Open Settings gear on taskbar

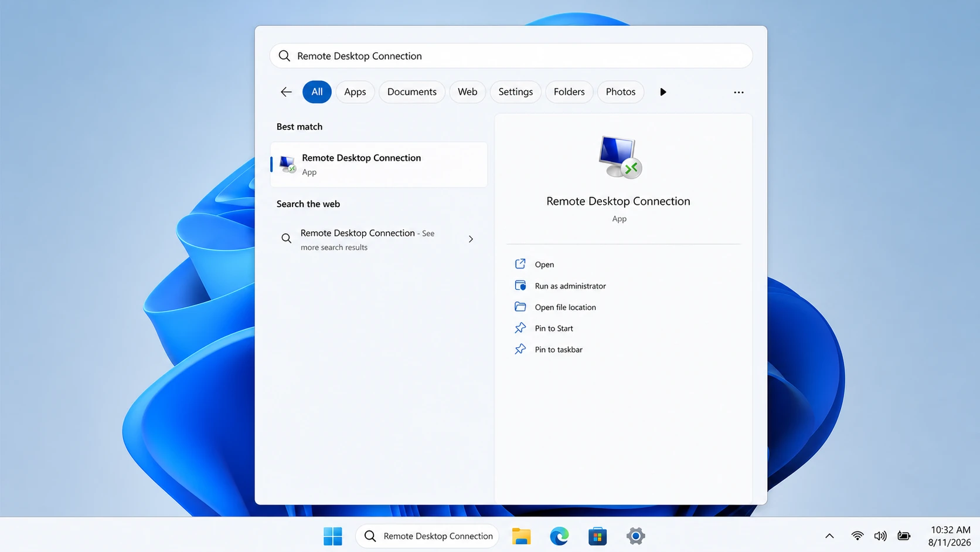tap(635, 536)
